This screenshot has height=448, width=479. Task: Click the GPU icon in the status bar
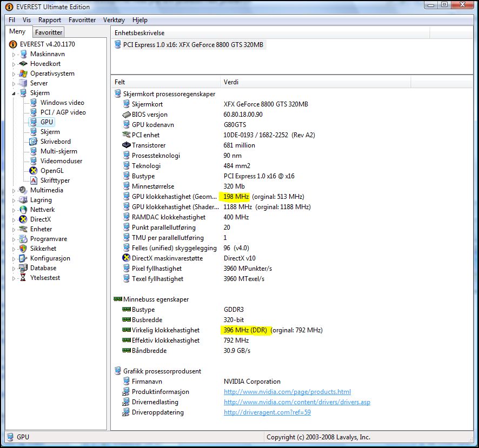10,437
